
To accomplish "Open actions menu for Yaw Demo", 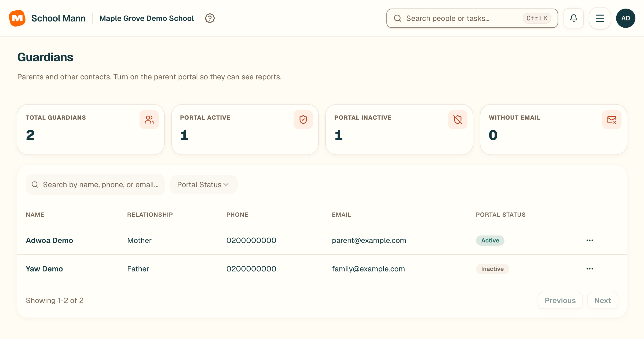I will pyautogui.click(x=590, y=269).
